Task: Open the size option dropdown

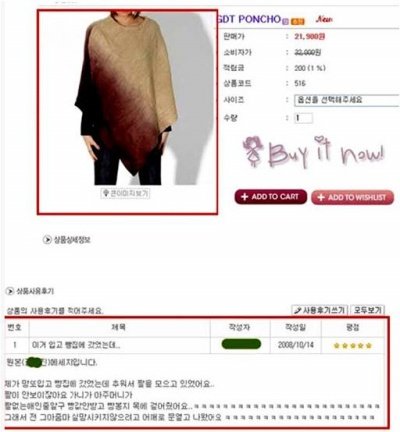Action: (x=347, y=100)
